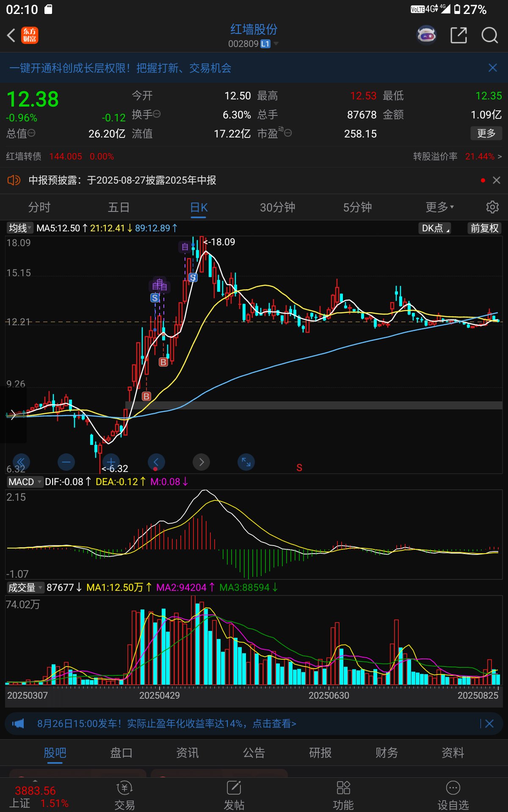508x812 pixels.
Task: Tap the 更多 quote details button
Action: 486,133
